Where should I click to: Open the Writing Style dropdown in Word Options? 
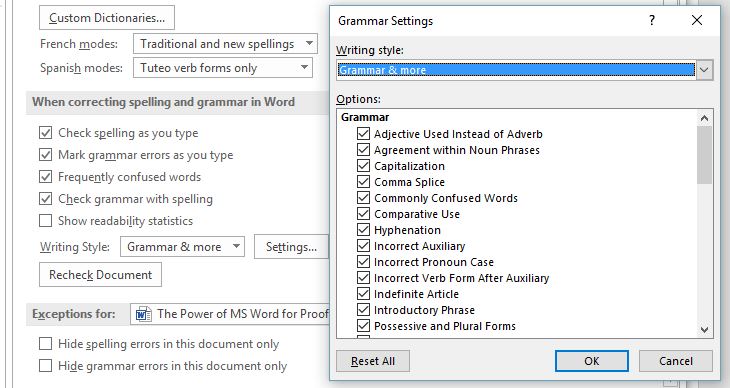point(182,247)
